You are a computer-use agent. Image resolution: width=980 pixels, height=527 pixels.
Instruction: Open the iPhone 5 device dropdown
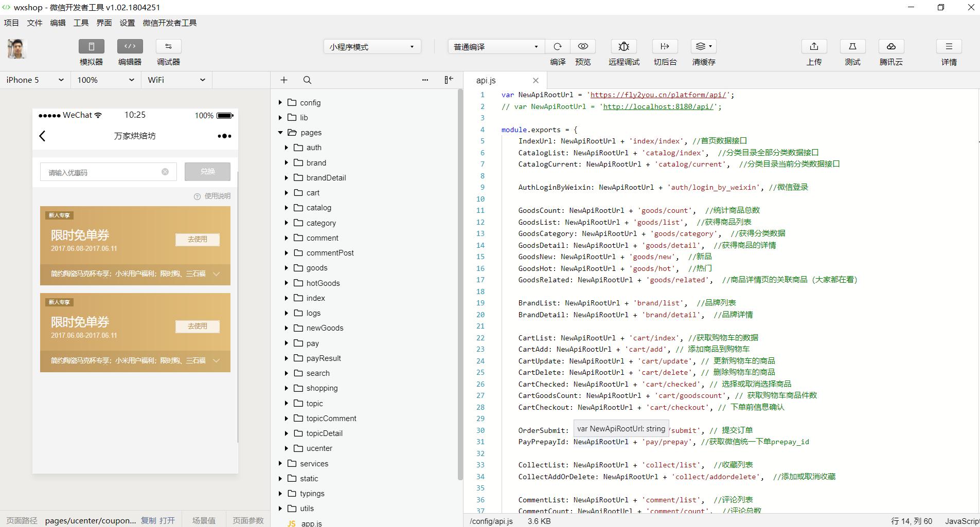(x=35, y=80)
